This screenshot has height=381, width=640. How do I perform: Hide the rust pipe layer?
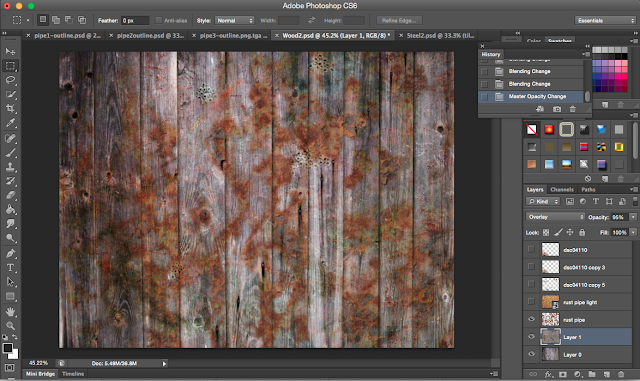pyautogui.click(x=531, y=319)
